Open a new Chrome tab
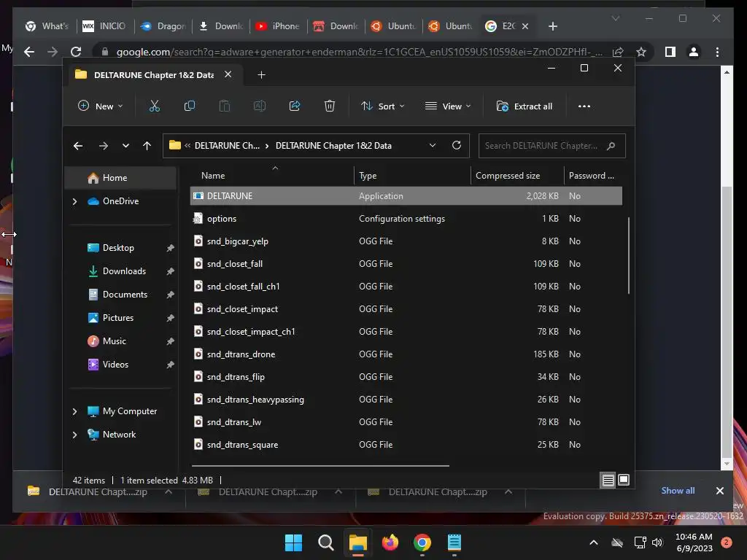747x560 pixels. [553, 26]
